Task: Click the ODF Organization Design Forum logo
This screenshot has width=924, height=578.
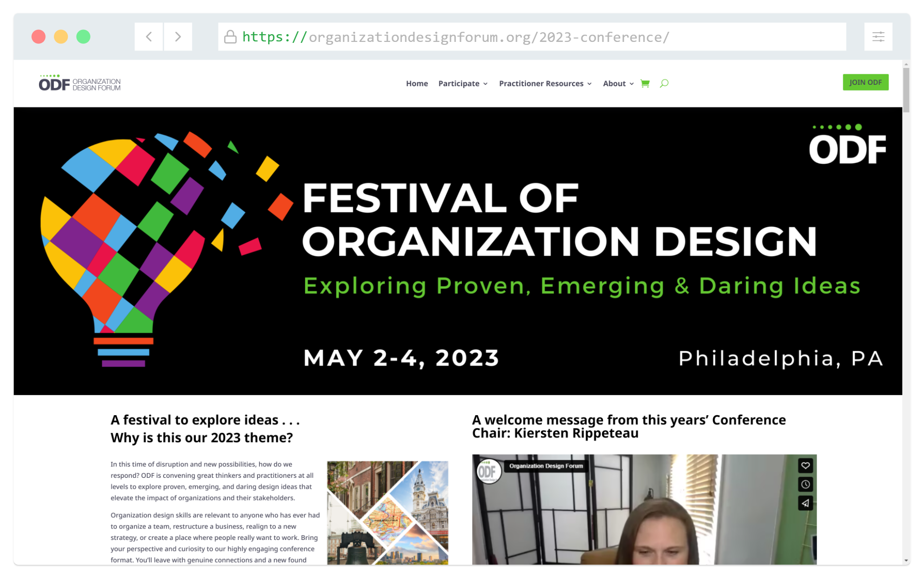Action: click(80, 83)
